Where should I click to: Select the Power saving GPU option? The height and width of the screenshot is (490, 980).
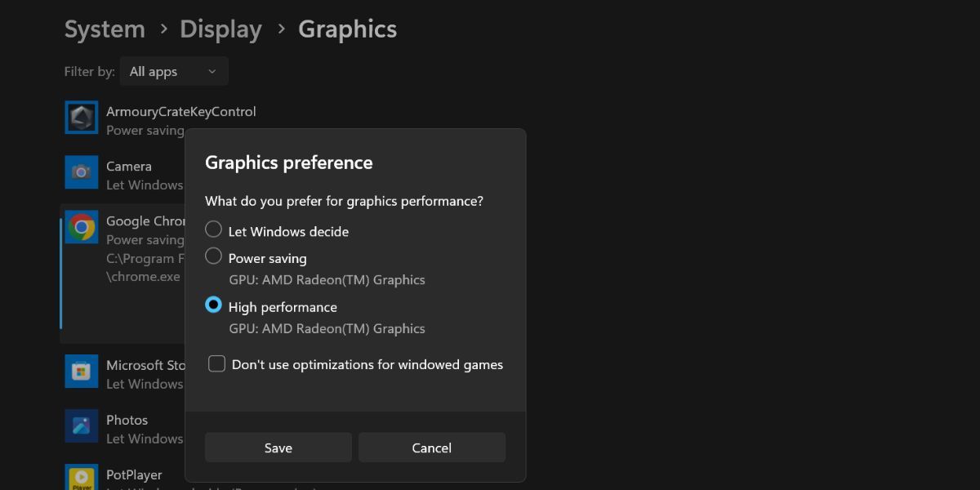point(213,256)
